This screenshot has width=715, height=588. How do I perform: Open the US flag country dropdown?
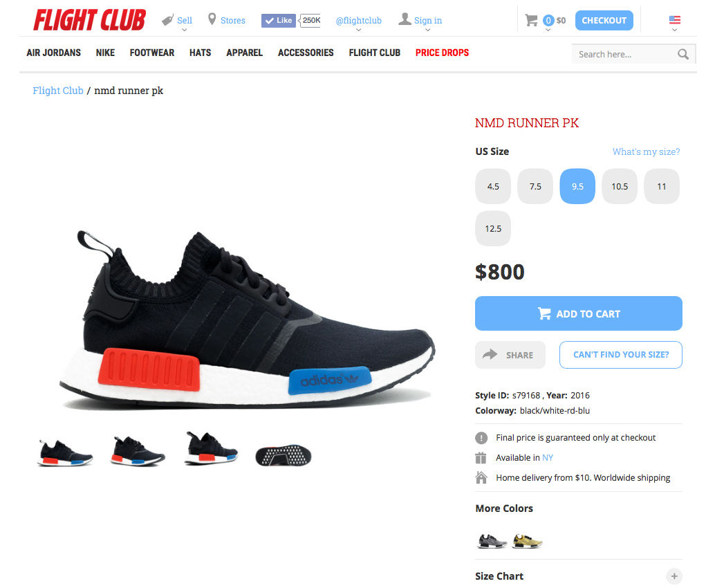[x=674, y=21]
